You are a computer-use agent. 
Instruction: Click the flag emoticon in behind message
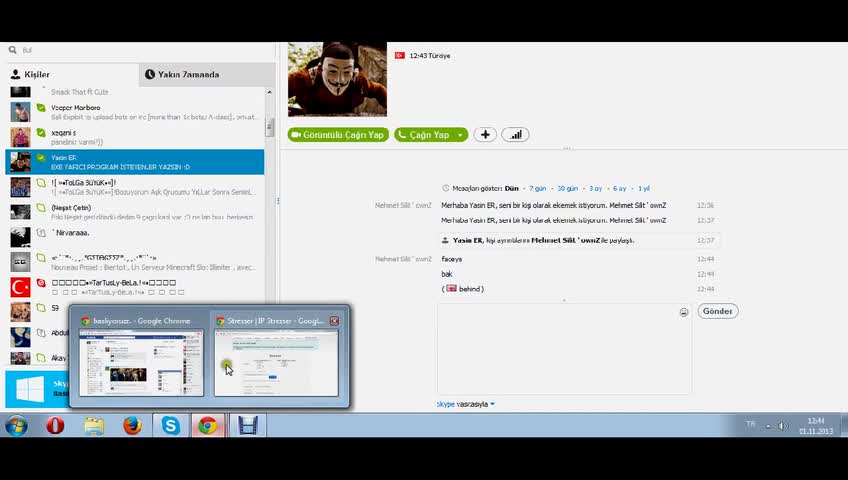(451, 289)
